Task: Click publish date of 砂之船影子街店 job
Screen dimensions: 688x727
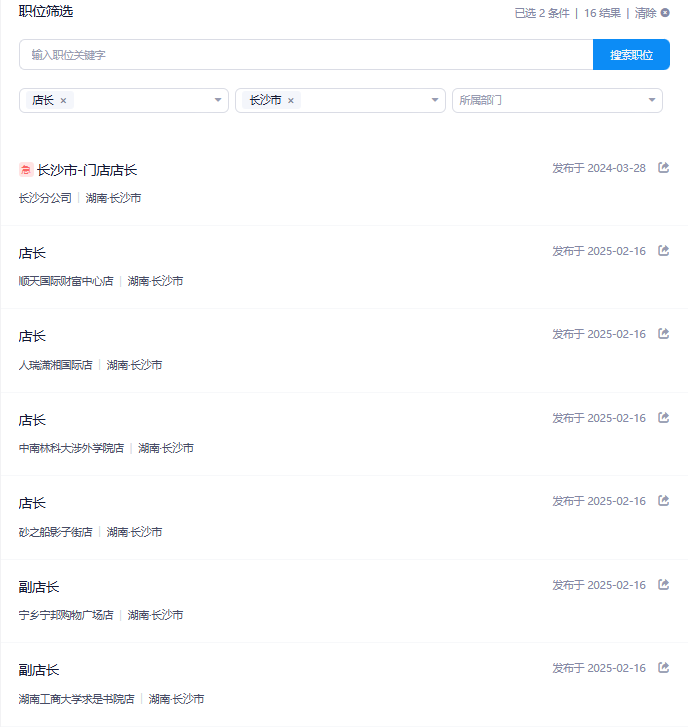Action: coord(599,501)
